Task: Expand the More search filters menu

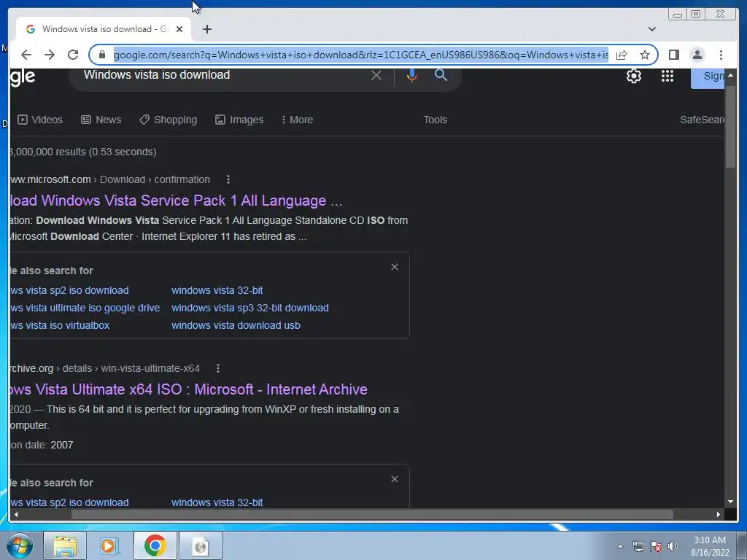Action: (297, 120)
